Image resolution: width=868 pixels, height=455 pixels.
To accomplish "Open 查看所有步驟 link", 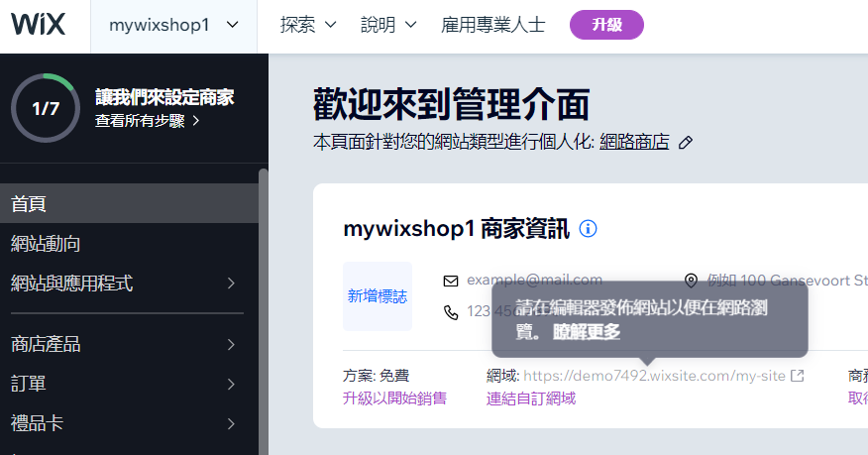I will [147, 121].
